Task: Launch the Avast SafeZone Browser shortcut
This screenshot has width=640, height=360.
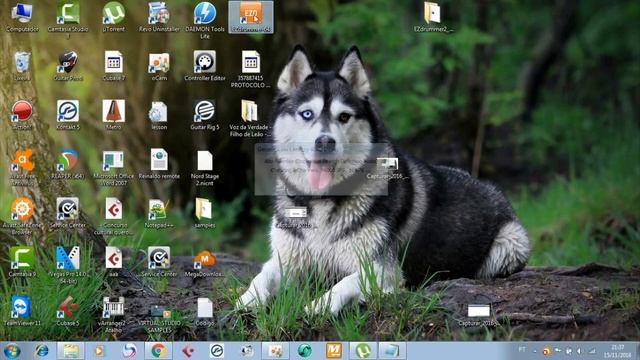Action: [22, 216]
